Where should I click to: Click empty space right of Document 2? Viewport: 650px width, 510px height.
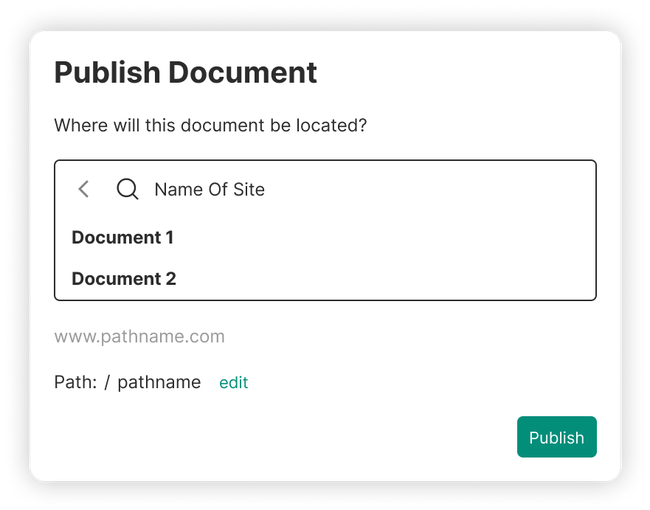pyautogui.click(x=400, y=278)
